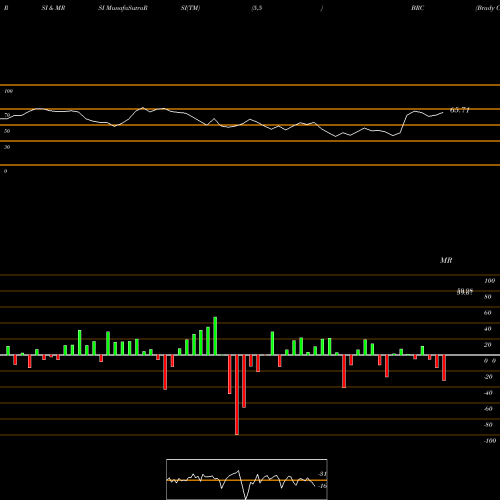Click the -60 axis label in MR panel
This screenshot has width=500, height=500.
[488, 409]
